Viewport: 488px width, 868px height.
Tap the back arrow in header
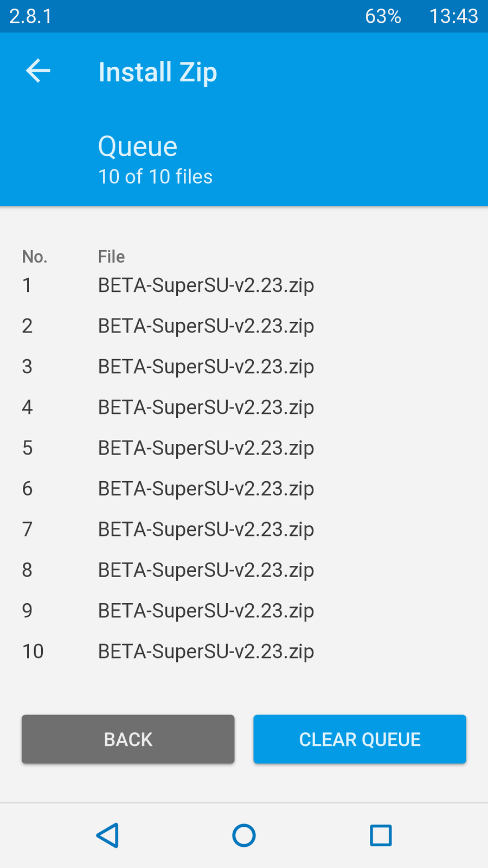pyautogui.click(x=38, y=71)
